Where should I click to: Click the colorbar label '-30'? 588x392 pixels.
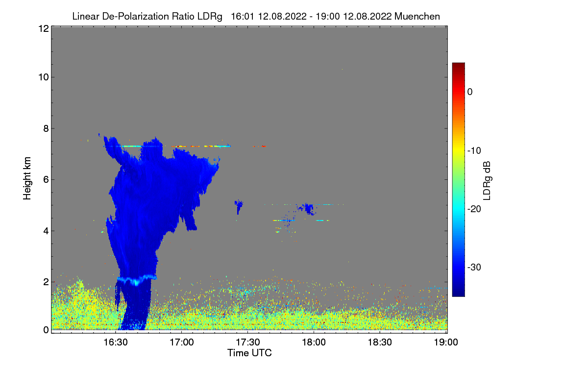[x=473, y=268]
